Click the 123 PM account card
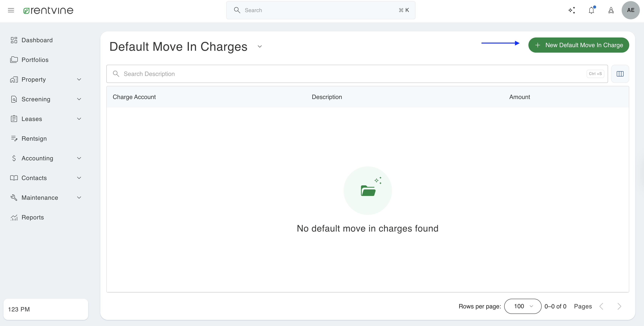This screenshot has height=326, width=644. pos(46,309)
